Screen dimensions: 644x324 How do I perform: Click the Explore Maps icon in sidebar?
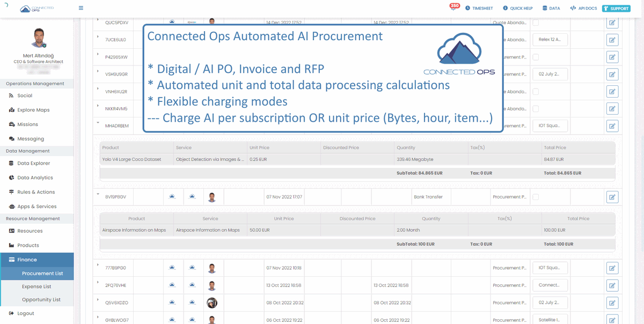point(11,110)
